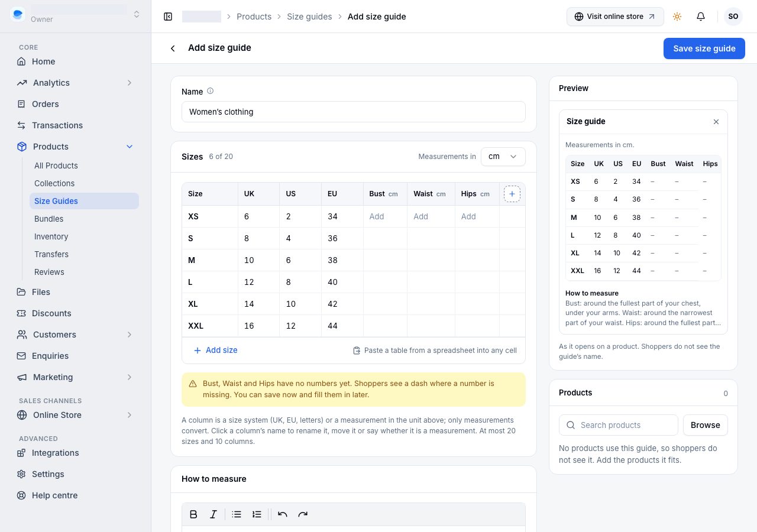Click Add size link
This screenshot has height=532, width=757.
click(215, 350)
